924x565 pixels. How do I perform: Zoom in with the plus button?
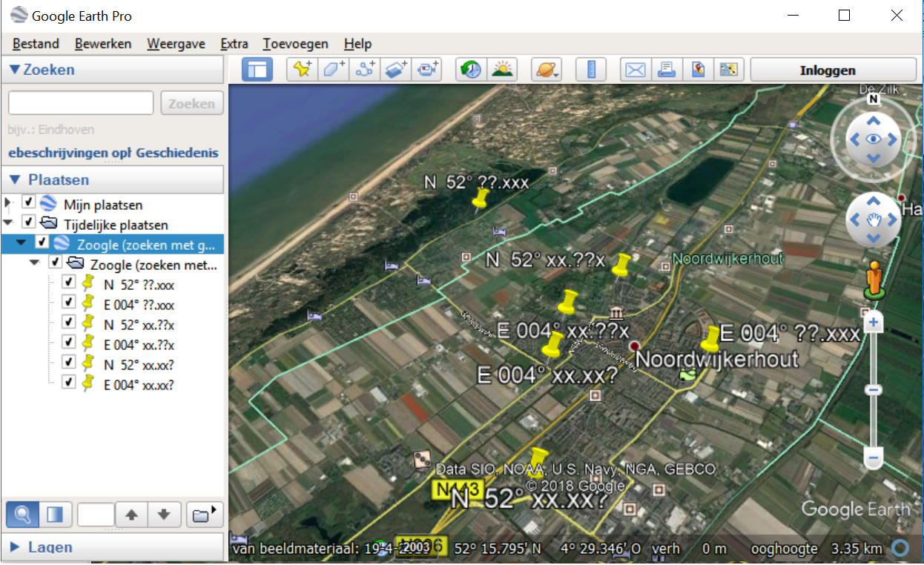point(874,323)
